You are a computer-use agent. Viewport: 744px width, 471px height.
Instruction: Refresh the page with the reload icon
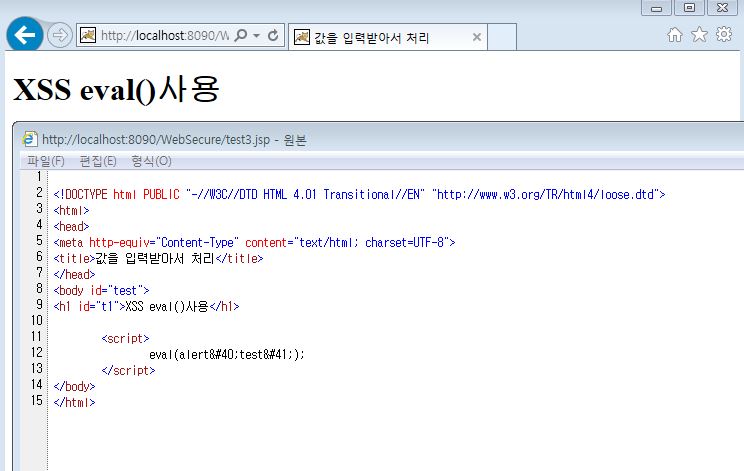[273, 35]
